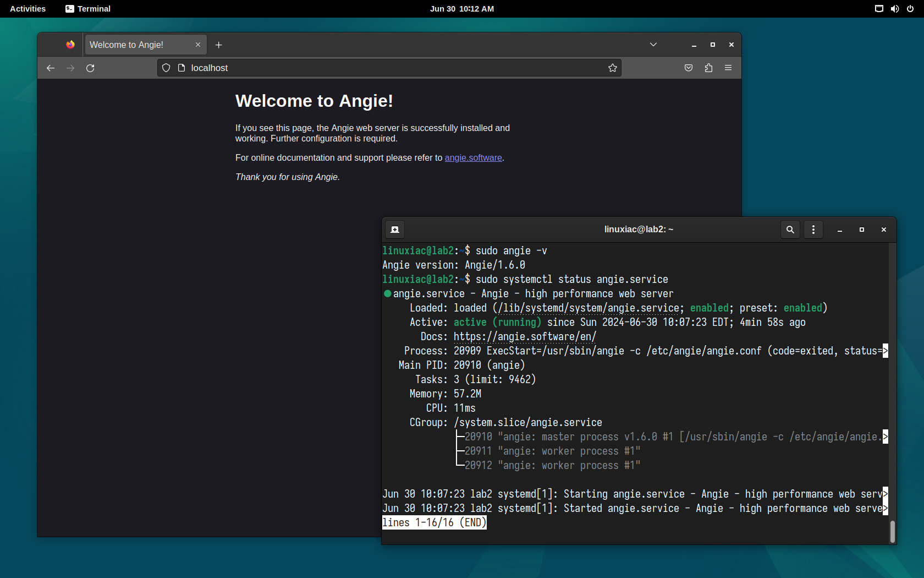The height and width of the screenshot is (578, 924).
Task: Click the 'CGroup: /system.slice/angie.service' line
Action: click(505, 422)
